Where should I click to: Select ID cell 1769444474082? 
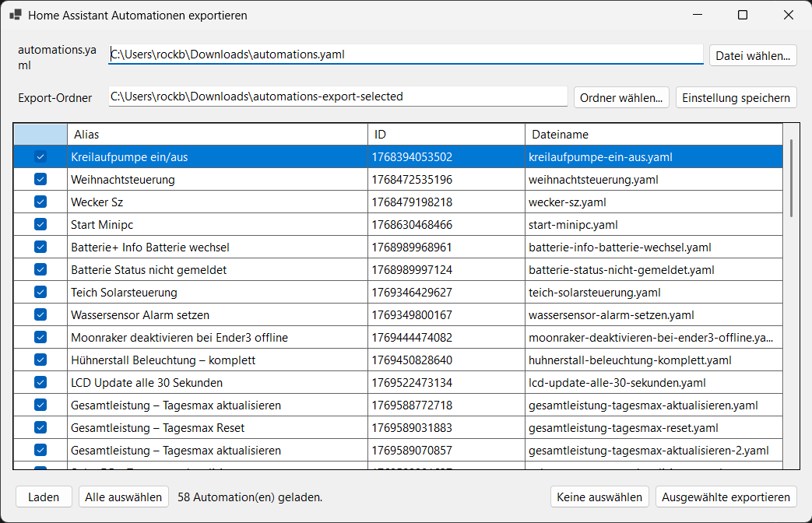[x=446, y=337]
